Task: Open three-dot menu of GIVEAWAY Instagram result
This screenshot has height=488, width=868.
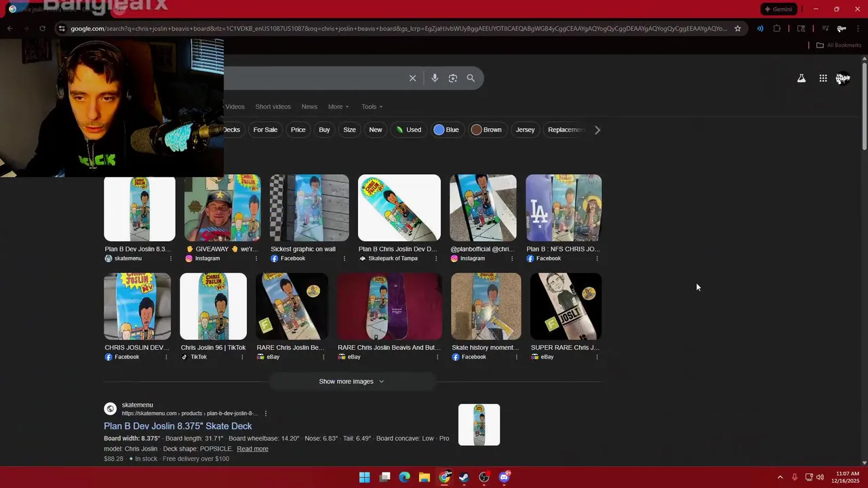Action: (x=256, y=258)
